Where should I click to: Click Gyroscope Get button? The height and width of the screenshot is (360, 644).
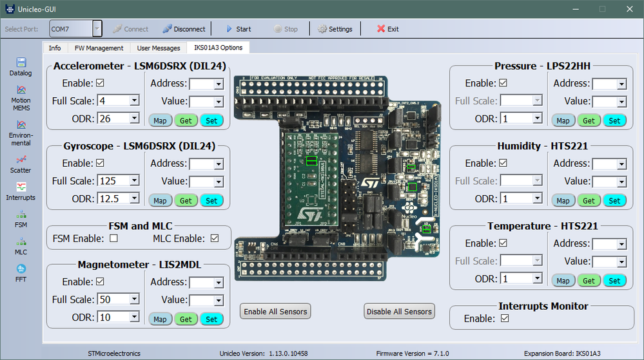point(186,200)
